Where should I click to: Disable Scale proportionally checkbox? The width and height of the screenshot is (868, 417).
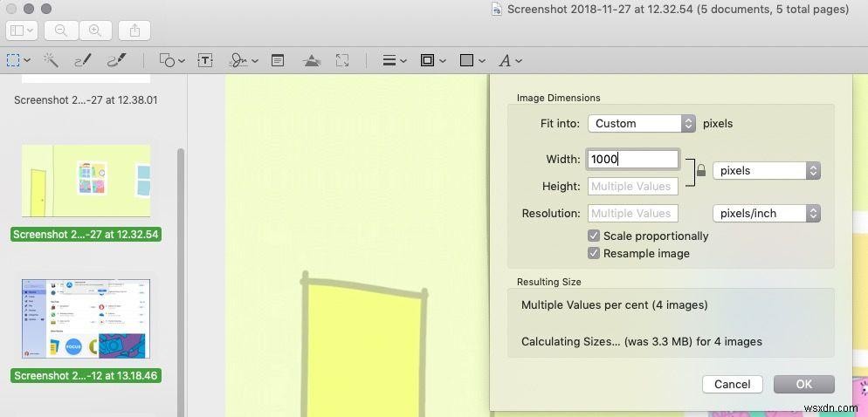[594, 236]
